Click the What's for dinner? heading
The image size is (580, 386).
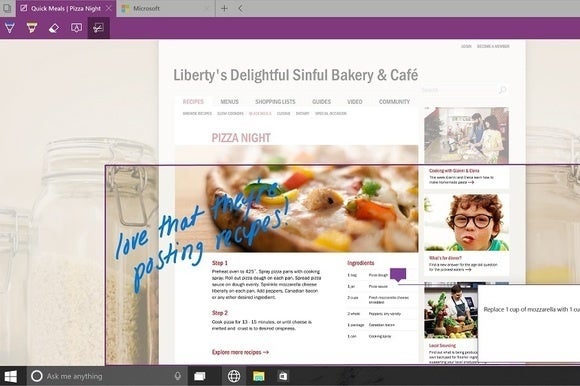pos(445,258)
